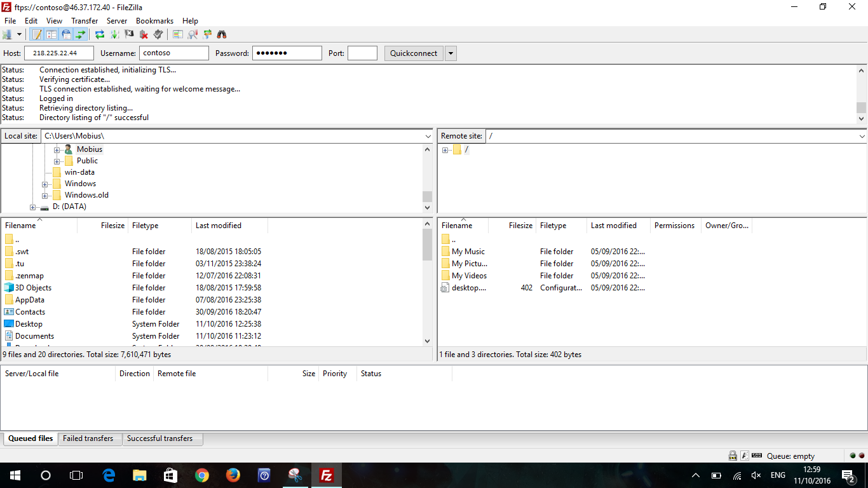Click the Quickconnect button

click(414, 53)
